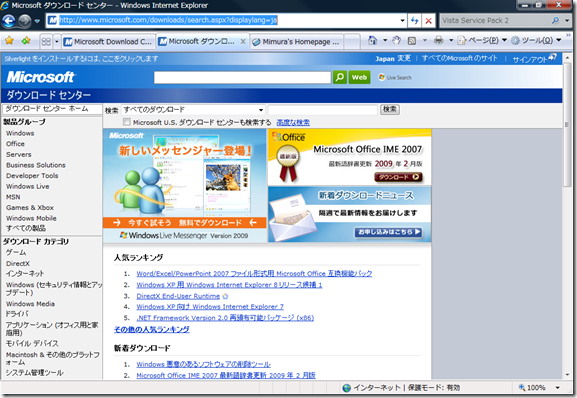Expand the Print dropdown arrow
This screenshot has width=577, height=398.
pos(451,40)
